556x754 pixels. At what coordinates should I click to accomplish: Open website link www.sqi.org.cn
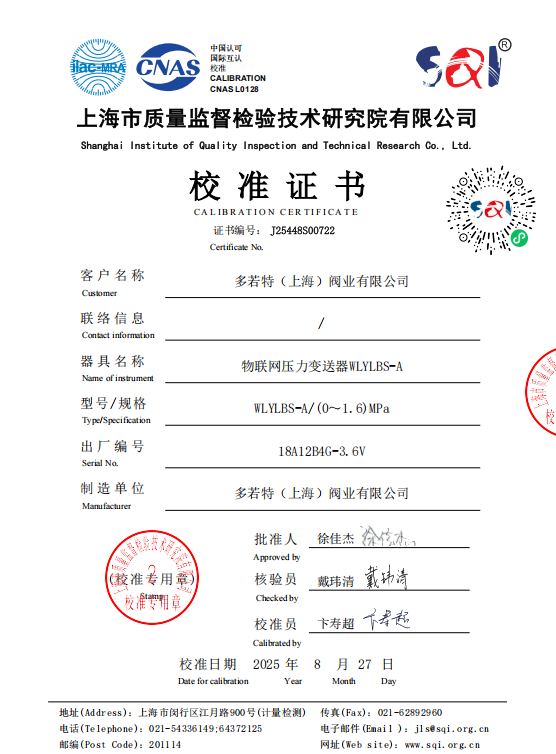click(442, 744)
